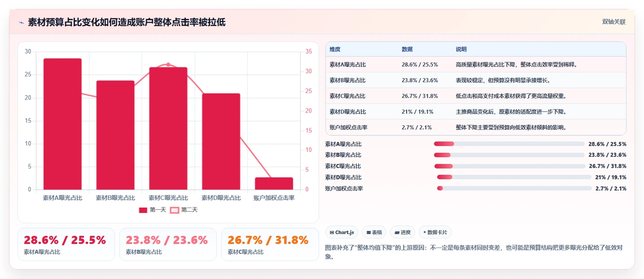Click the panel title 素材预算占比变化
The height and width of the screenshot is (279, 644).
pyautogui.click(x=127, y=22)
